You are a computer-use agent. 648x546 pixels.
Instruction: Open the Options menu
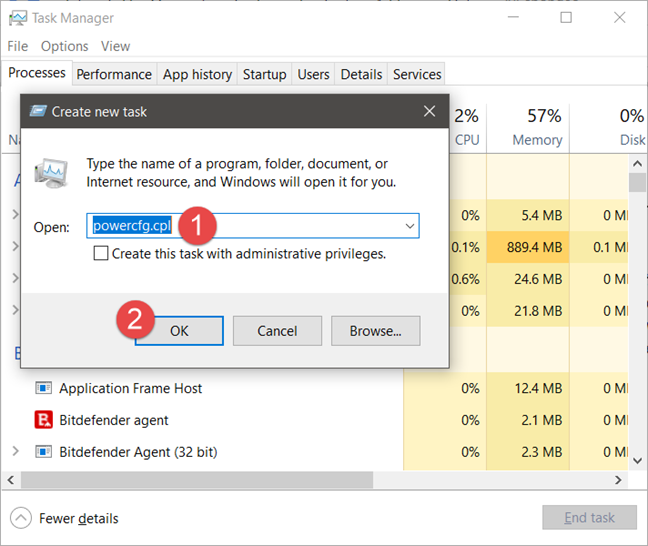[x=64, y=46]
